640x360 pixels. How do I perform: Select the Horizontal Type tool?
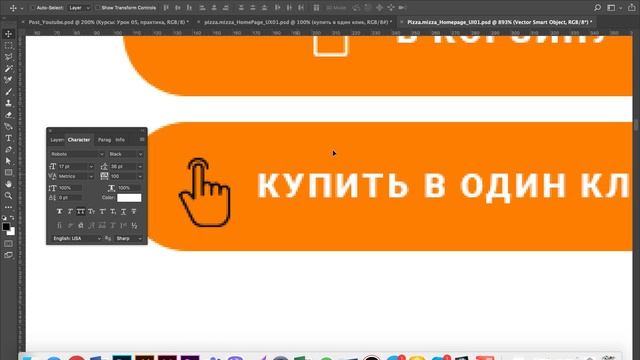point(8,138)
